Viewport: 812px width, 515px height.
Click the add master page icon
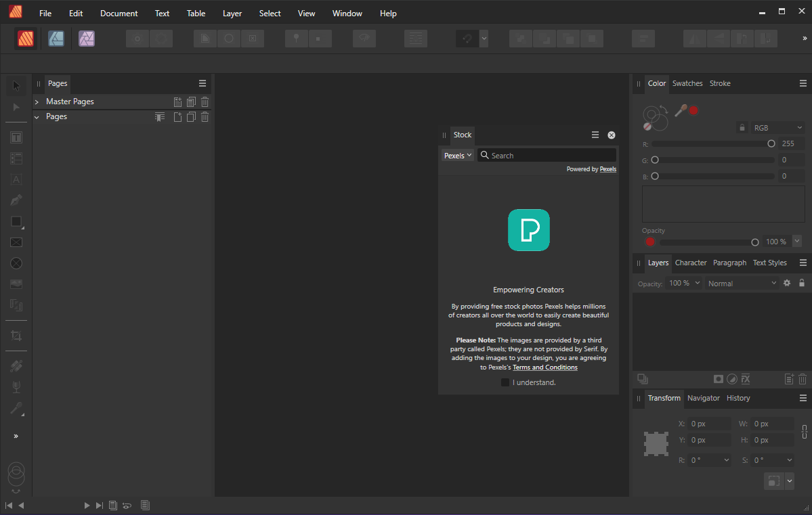(177, 102)
